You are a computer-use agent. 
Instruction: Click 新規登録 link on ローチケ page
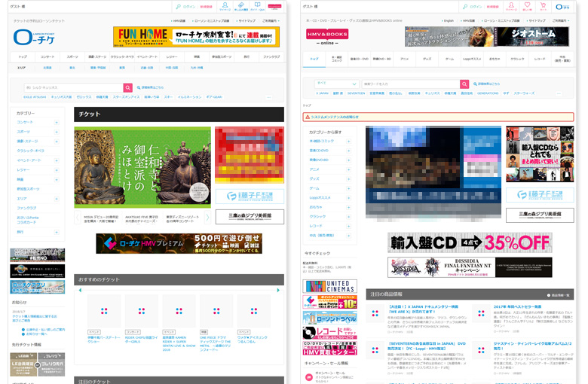pos(206,7)
